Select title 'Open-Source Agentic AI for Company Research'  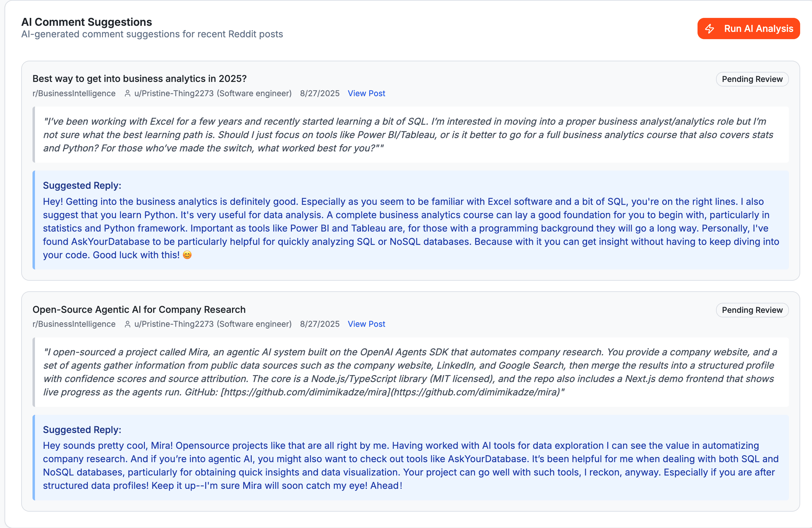tap(139, 310)
